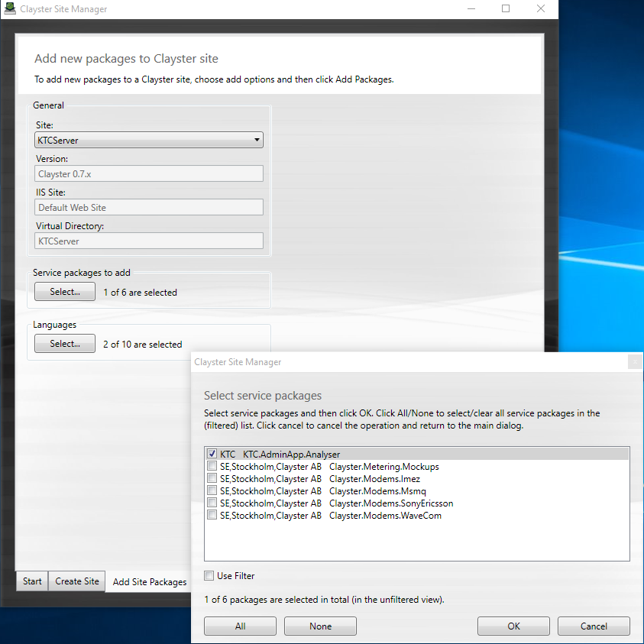Open the Site dropdown showing KTCServer
Image resolution: width=644 pixels, height=644 pixels.
pyautogui.click(x=149, y=140)
